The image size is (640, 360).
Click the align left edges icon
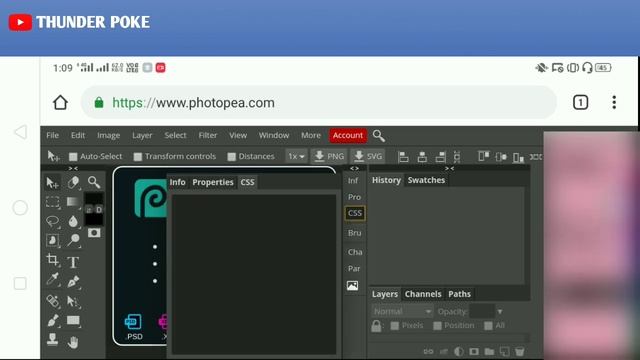403,157
